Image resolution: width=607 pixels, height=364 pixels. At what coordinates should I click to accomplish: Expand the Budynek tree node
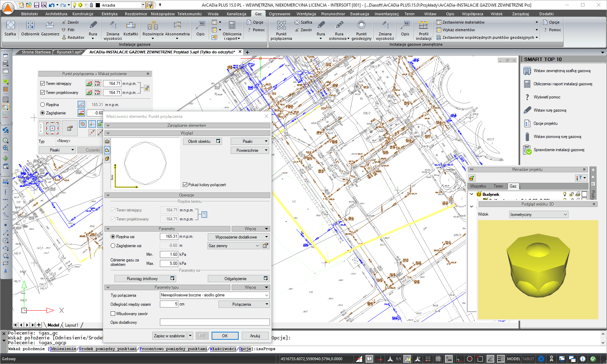tap(471, 194)
